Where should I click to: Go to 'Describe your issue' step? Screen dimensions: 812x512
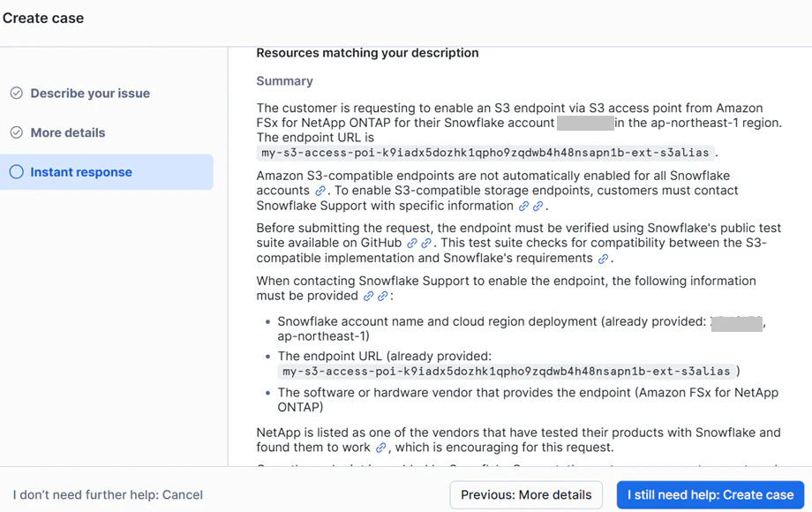(x=90, y=94)
